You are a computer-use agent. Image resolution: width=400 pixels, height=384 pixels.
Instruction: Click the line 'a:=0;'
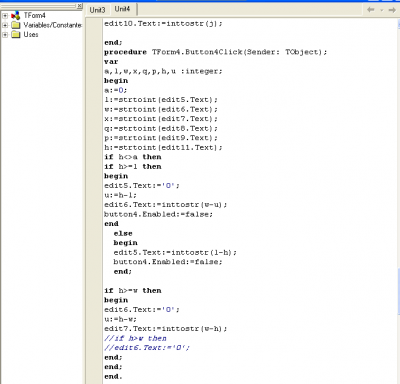point(115,90)
